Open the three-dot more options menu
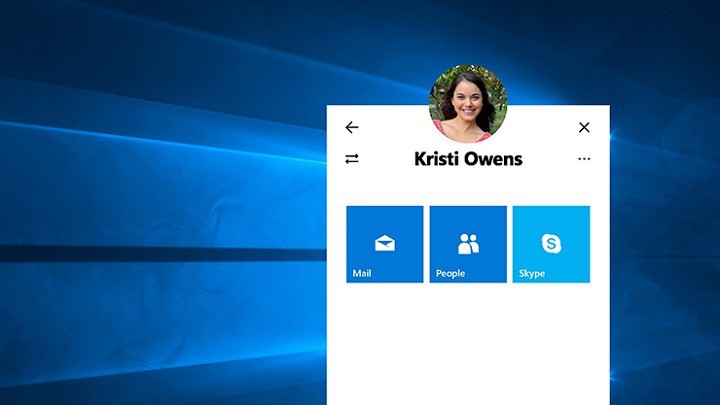The image size is (720, 405). click(x=584, y=159)
